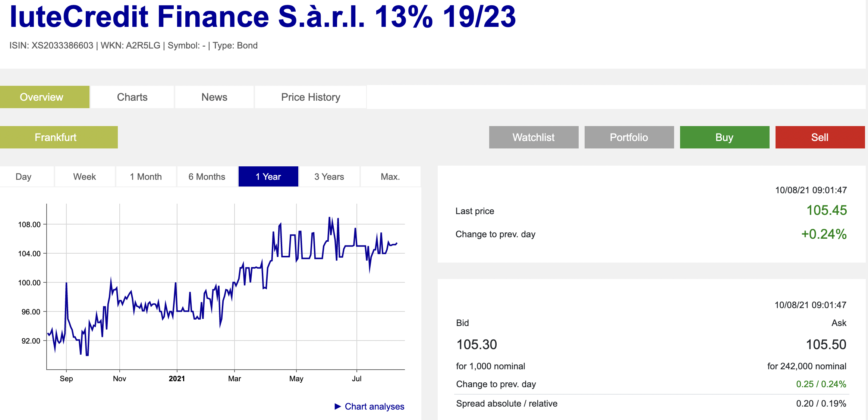Select the 6 Months chart range

tap(207, 176)
